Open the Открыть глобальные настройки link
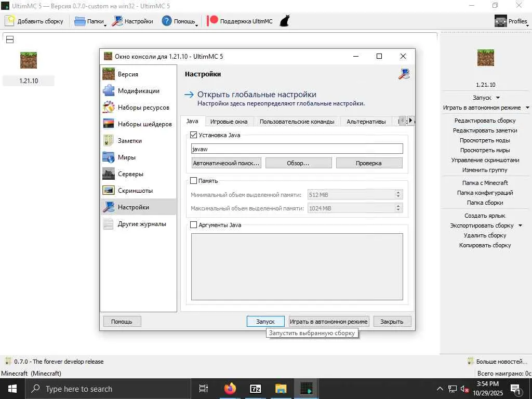This screenshot has width=532, height=399. pos(257,95)
